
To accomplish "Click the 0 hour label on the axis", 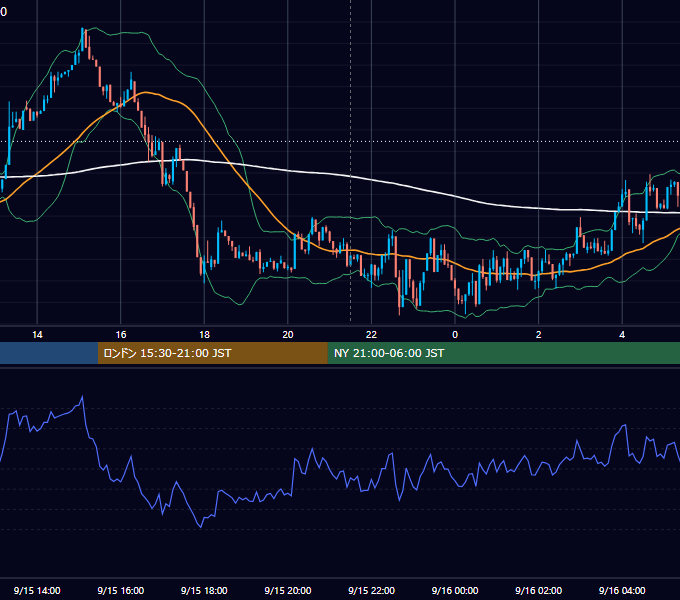I will pos(455,335).
